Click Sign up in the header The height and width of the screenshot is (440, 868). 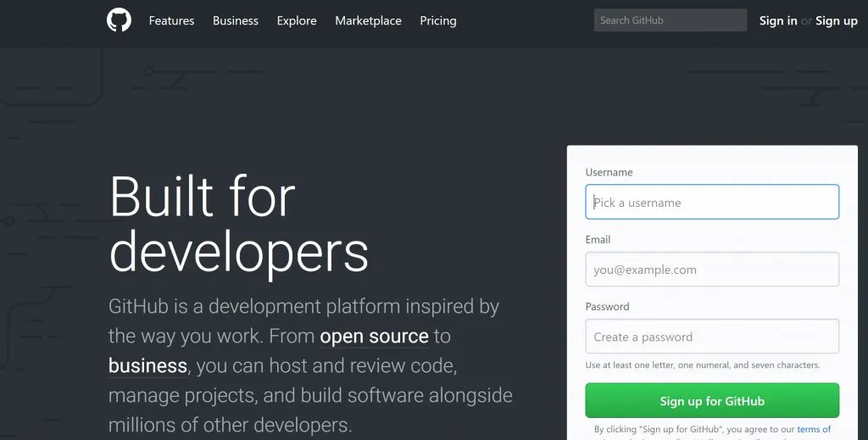point(836,20)
